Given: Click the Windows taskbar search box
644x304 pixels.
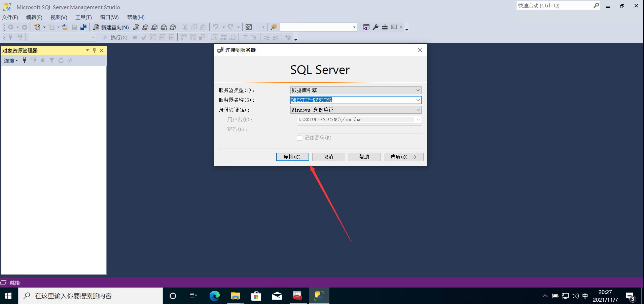Looking at the screenshot, I should pyautogui.click(x=91, y=296).
